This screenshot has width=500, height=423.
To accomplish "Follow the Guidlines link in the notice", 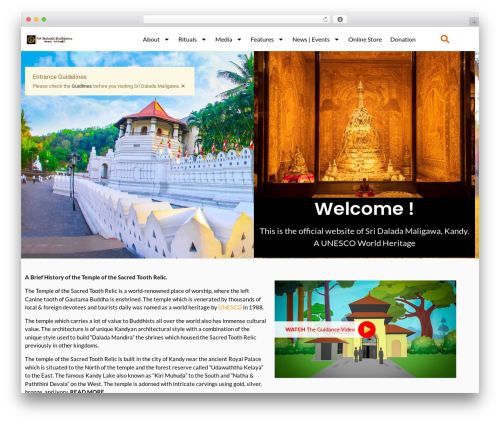I will tap(82, 86).
